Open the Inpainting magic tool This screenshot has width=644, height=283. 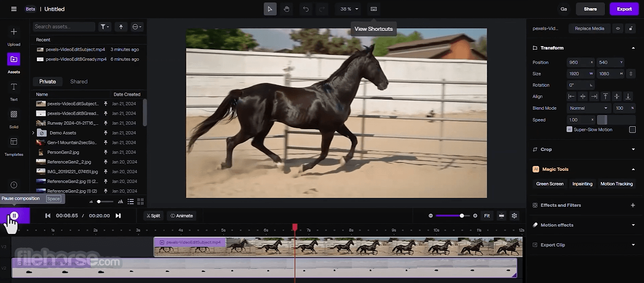(x=582, y=184)
